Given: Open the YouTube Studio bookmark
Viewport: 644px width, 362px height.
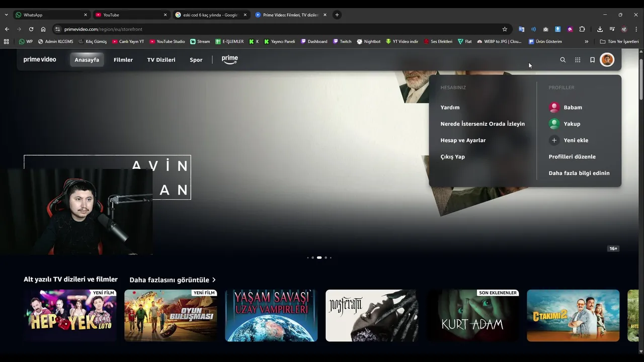Looking at the screenshot, I should (167, 42).
